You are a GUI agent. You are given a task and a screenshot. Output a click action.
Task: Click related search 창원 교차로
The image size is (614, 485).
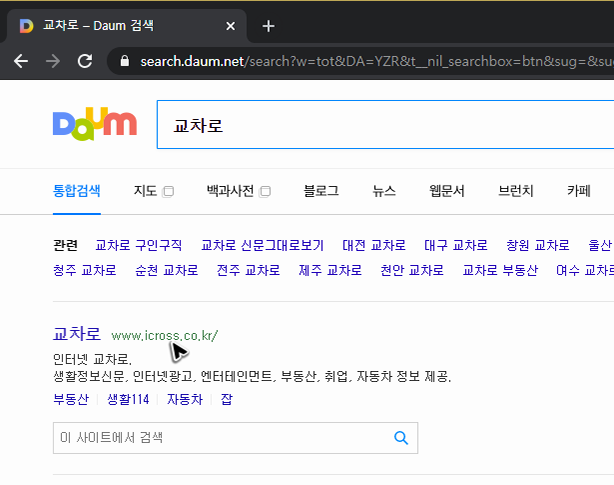pyautogui.click(x=538, y=245)
